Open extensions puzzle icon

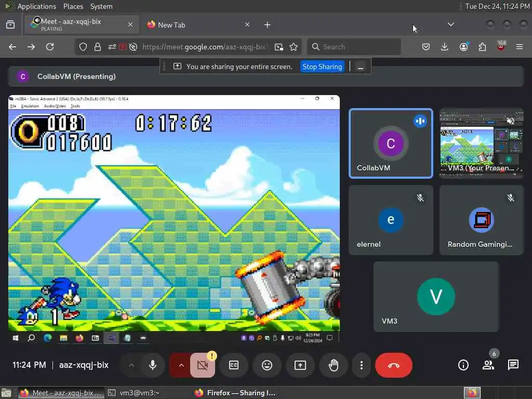coord(482,47)
